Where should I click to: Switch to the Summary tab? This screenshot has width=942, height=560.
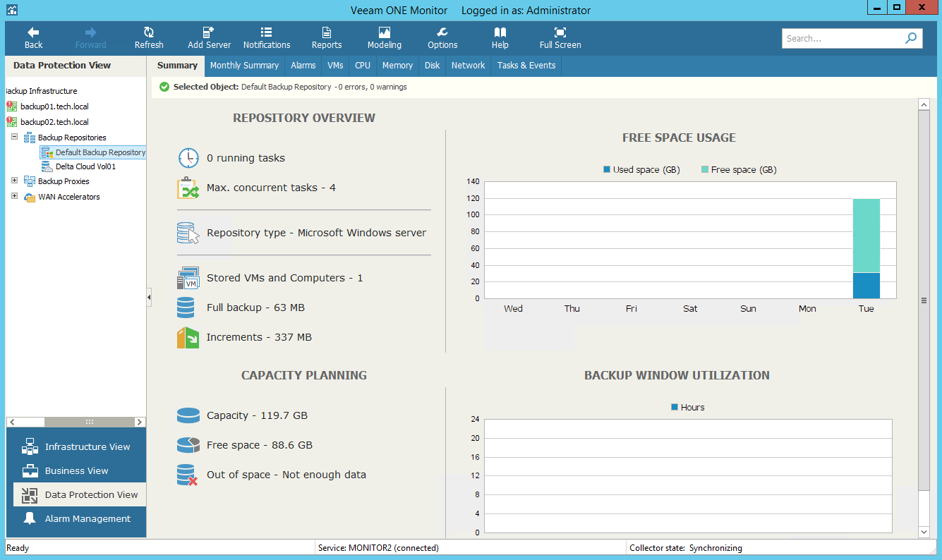pyautogui.click(x=177, y=66)
